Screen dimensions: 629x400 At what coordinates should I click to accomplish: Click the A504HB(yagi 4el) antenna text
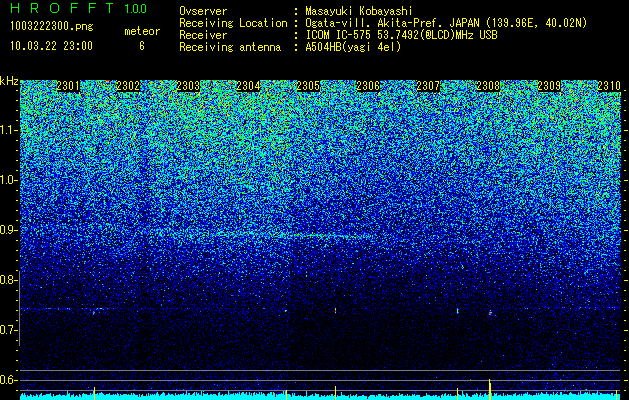point(353,47)
